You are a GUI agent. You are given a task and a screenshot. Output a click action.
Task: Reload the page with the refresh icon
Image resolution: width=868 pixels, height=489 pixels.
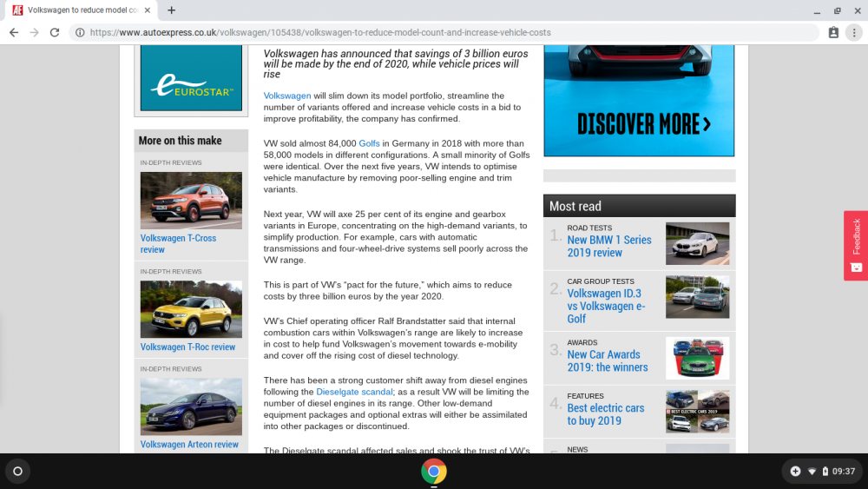pyautogui.click(x=54, y=33)
